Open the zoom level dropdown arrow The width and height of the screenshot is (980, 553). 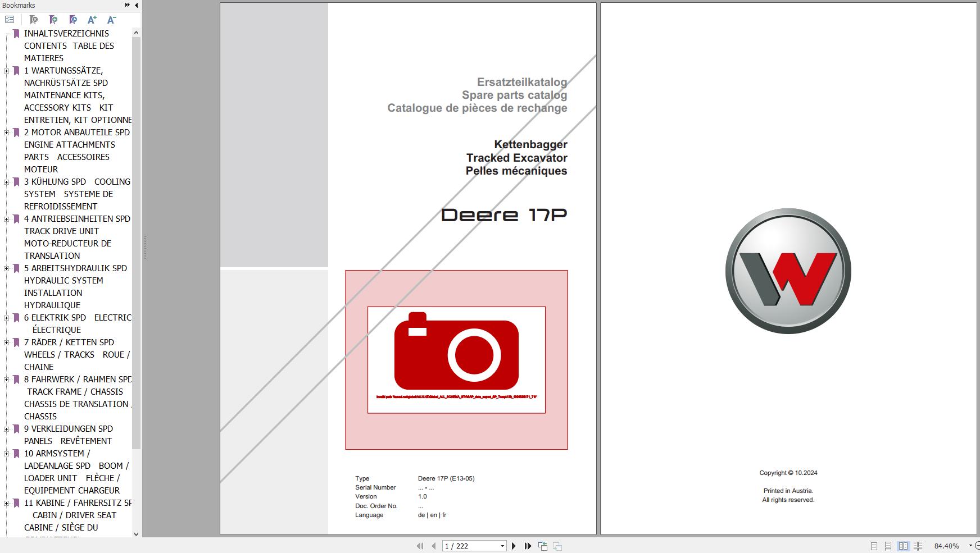tap(970, 546)
